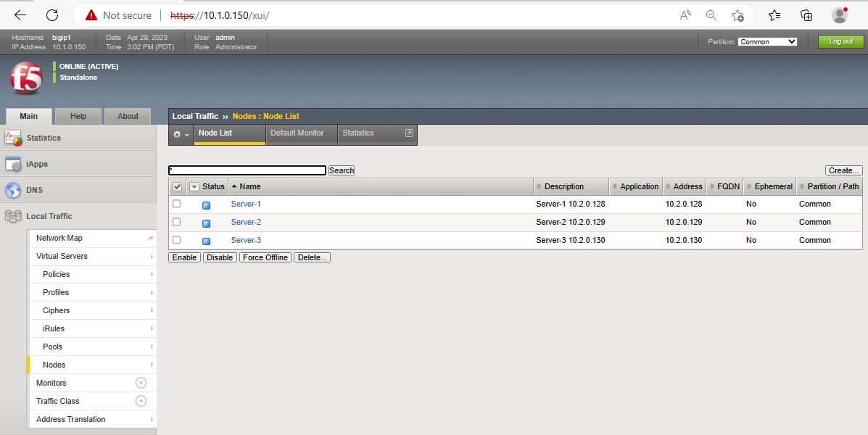Click the plus icon next to Monitors
The height and width of the screenshot is (435, 868).
click(141, 383)
